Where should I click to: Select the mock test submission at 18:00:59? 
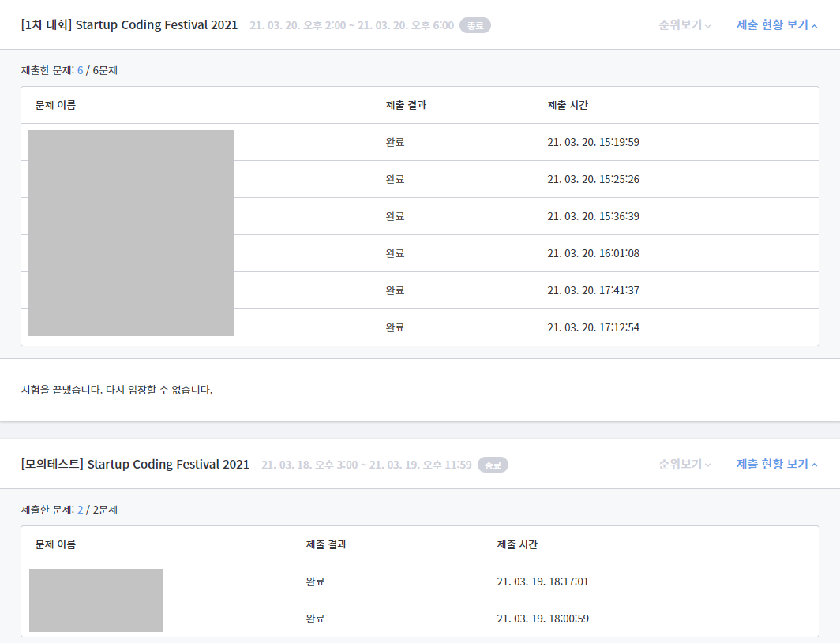[542, 619]
